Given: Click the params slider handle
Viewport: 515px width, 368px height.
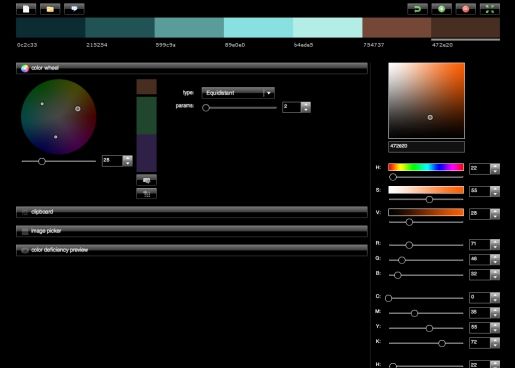Looking at the screenshot, I should point(206,108).
